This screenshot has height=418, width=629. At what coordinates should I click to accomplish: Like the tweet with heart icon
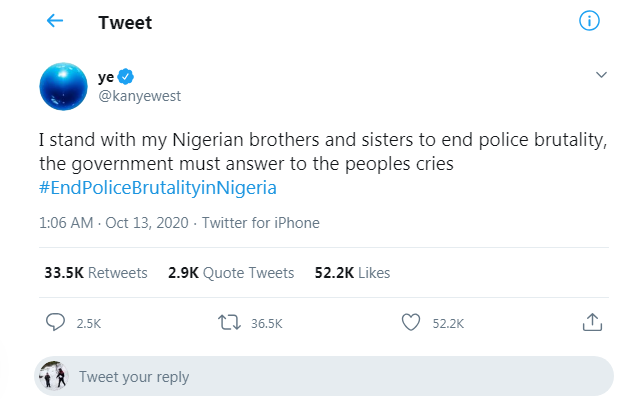[x=409, y=322]
